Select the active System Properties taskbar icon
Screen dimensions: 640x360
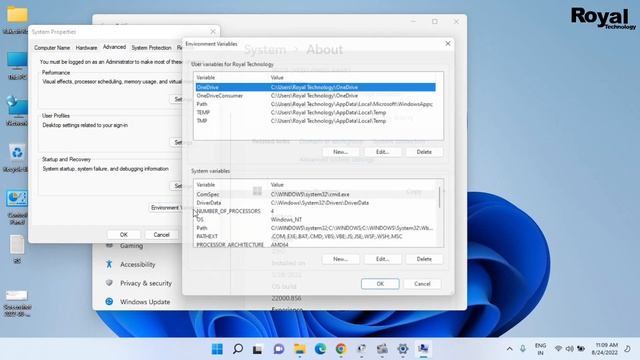pyautogui.click(x=423, y=349)
